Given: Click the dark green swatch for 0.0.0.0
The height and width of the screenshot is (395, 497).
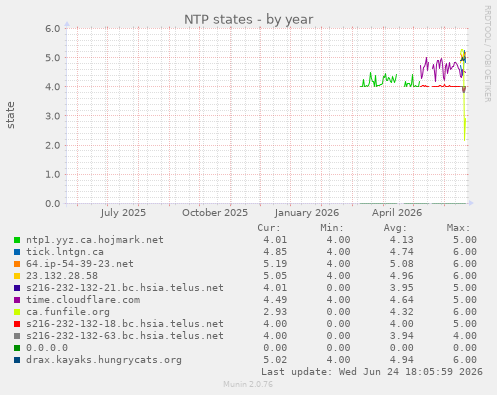Looking at the screenshot, I should tap(17, 348).
